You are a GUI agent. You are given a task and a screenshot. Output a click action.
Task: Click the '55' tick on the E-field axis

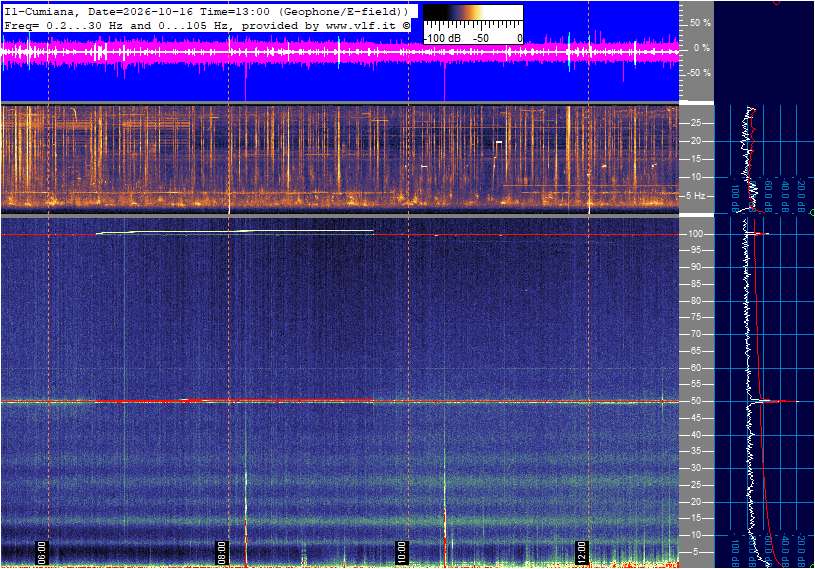[695, 385]
